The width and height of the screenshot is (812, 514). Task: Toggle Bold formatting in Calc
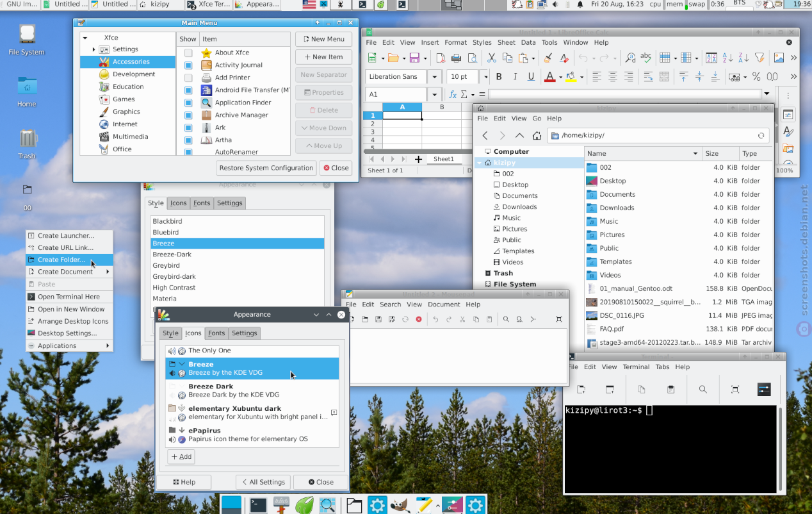coord(499,77)
